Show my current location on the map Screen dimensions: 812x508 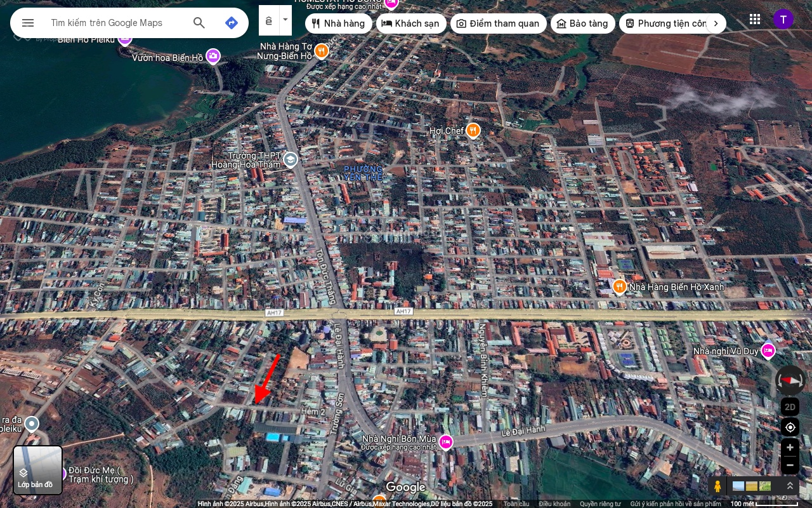790,427
